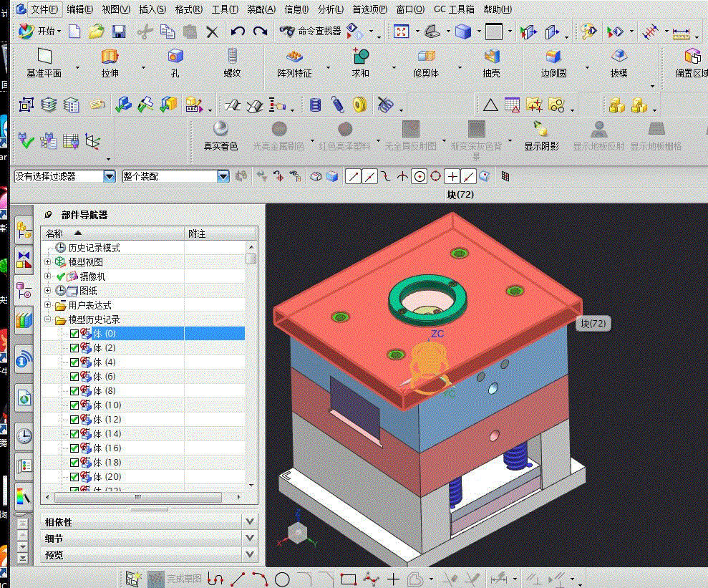Toggle the 体 (14) checkbox
Viewport: 708px width, 588px height.
[74, 434]
